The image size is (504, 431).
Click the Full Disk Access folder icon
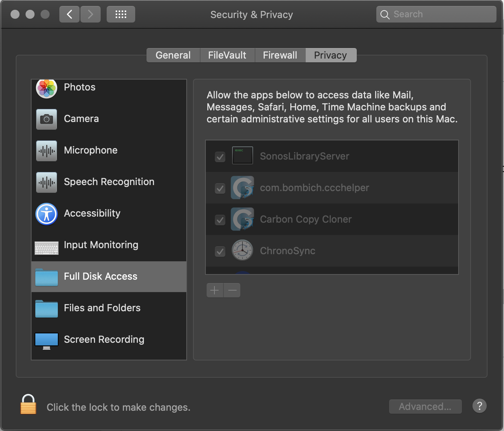coord(47,277)
